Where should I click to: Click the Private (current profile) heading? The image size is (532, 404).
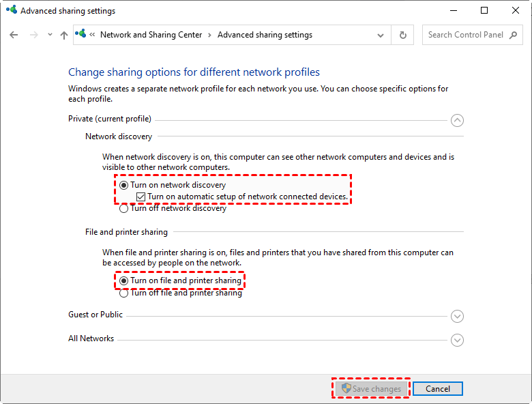pos(110,119)
